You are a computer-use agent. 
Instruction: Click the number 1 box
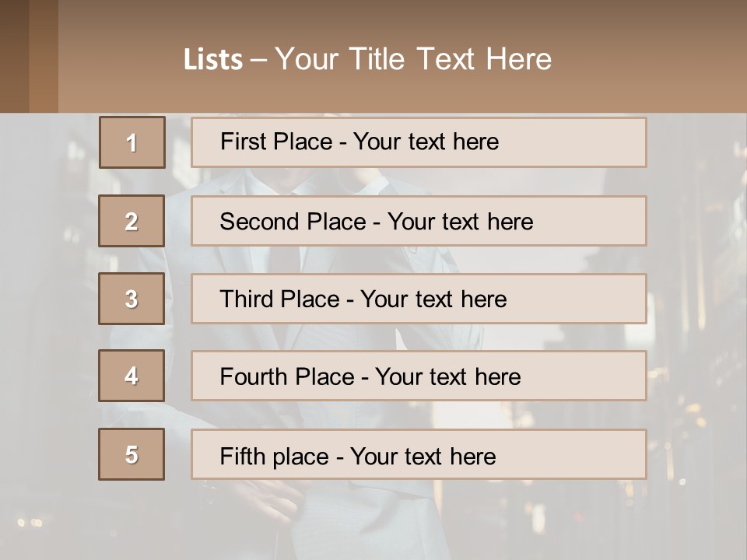coord(132,142)
